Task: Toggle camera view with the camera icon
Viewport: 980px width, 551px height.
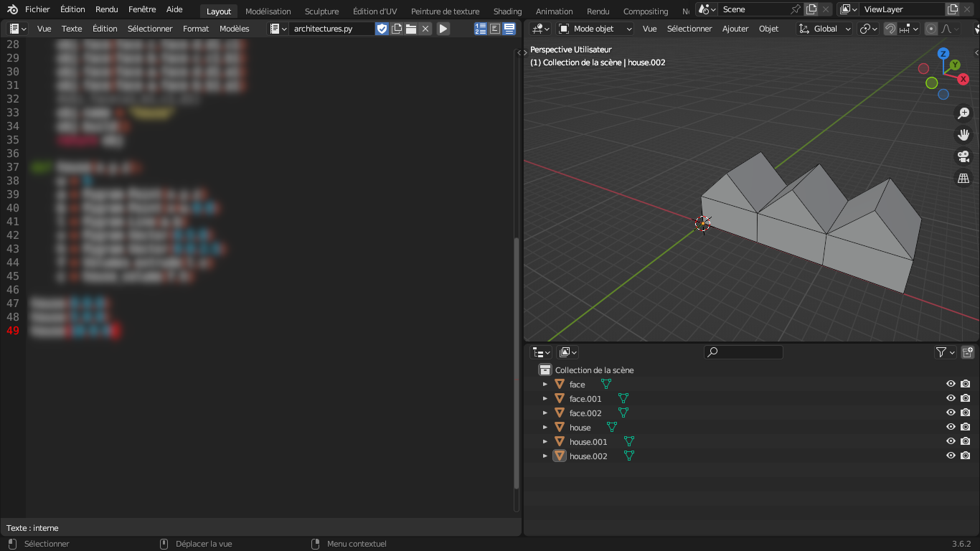Action: click(963, 156)
